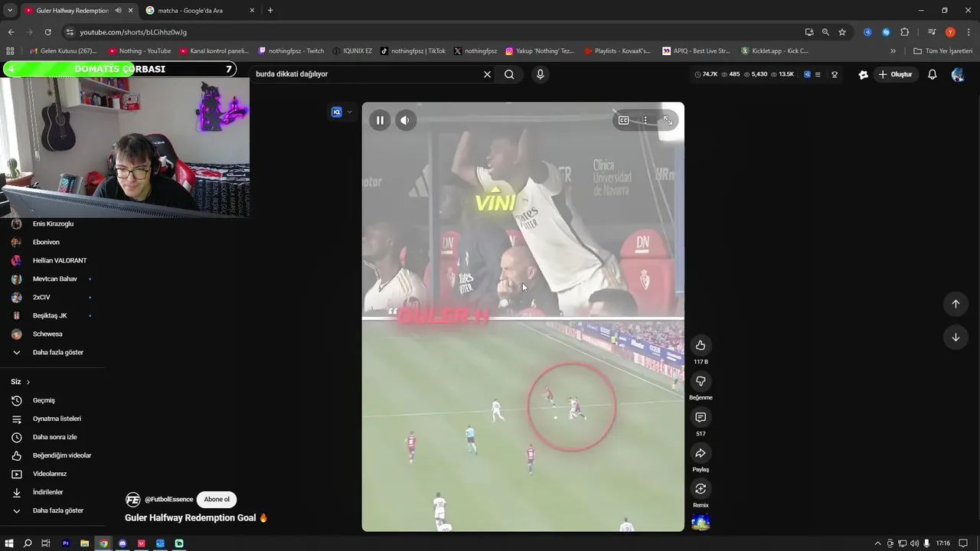
Task: Open the tab search dropdown arrow
Action: point(10,11)
